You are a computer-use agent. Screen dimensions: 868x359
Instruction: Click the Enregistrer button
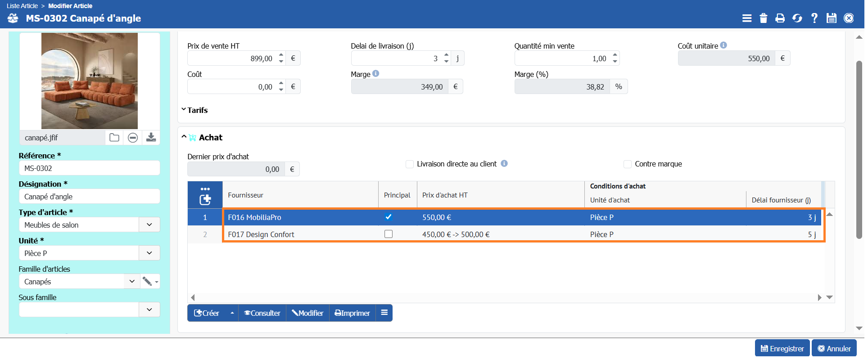(782, 349)
